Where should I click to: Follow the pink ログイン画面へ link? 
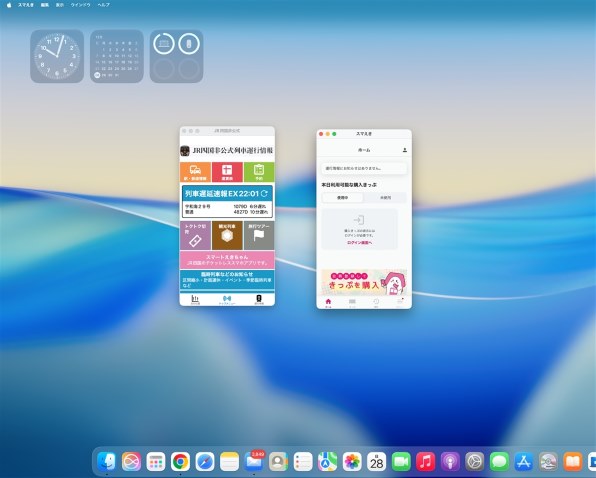coord(359,242)
